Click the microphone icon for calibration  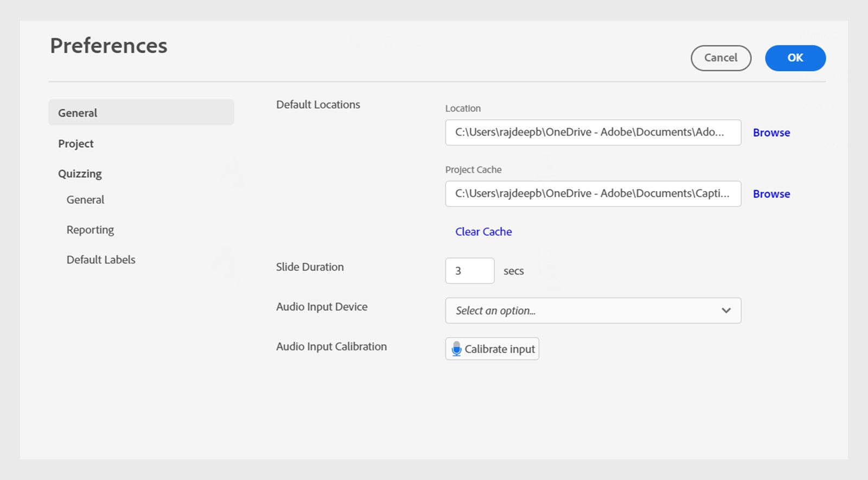pos(456,349)
